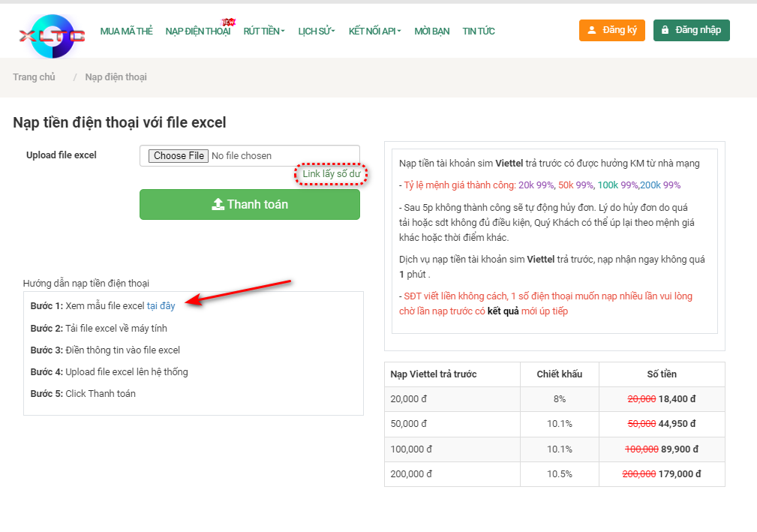Open the tại đây sample file link

click(x=161, y=306)
